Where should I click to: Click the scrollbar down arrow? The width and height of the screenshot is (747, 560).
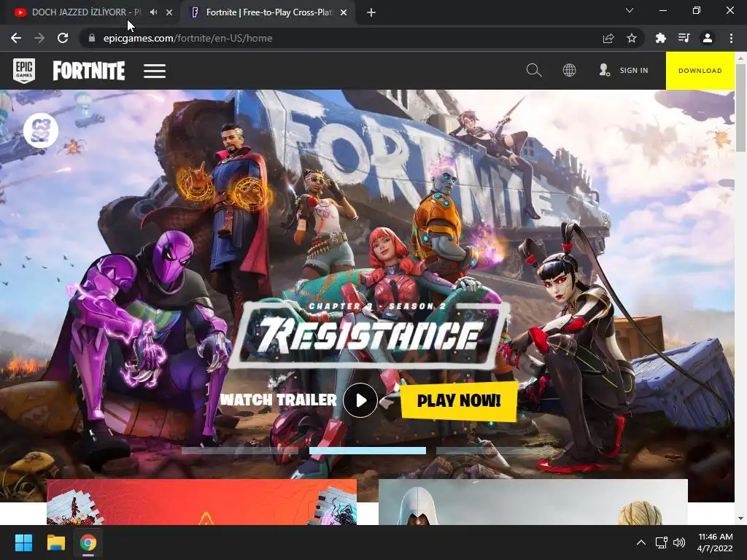coord(740,518)
